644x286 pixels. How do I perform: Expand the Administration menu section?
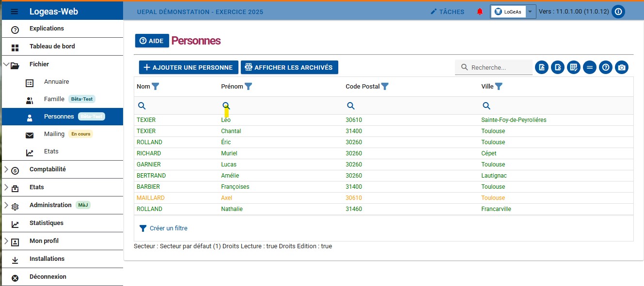(6, 205)
